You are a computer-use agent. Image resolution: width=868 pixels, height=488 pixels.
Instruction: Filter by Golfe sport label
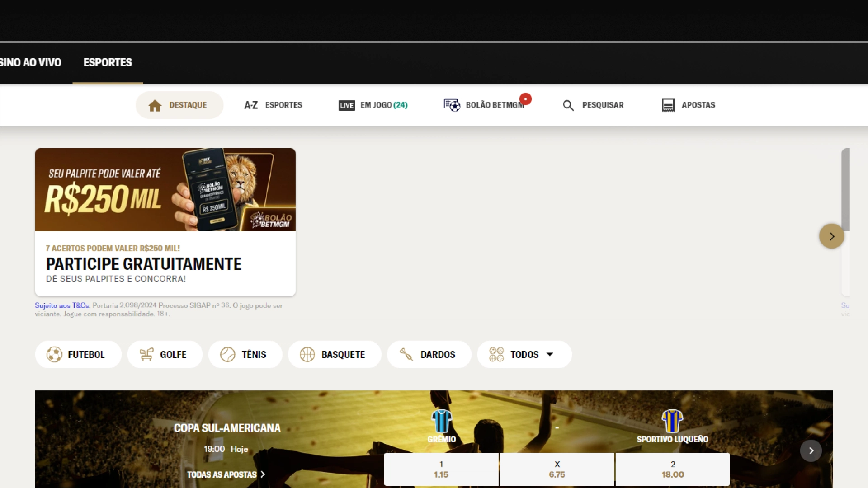tap(173, 355)
